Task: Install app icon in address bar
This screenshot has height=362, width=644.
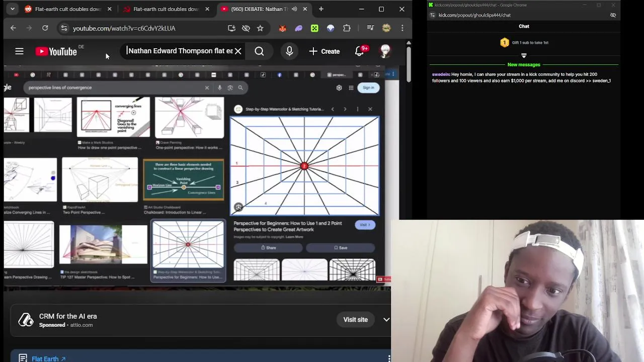Action: click(x=231, y=28)
